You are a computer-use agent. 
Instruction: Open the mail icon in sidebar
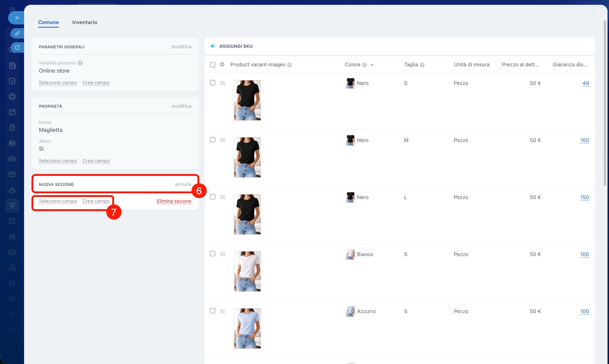(12, 174)
